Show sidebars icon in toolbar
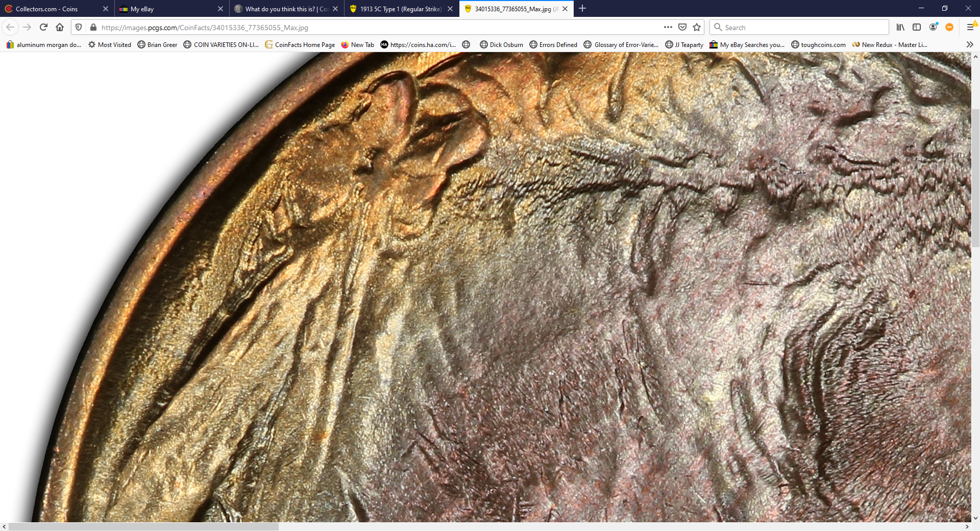This screenshot has width=980, height=531. pyautogui.click(x=917, y=27)
